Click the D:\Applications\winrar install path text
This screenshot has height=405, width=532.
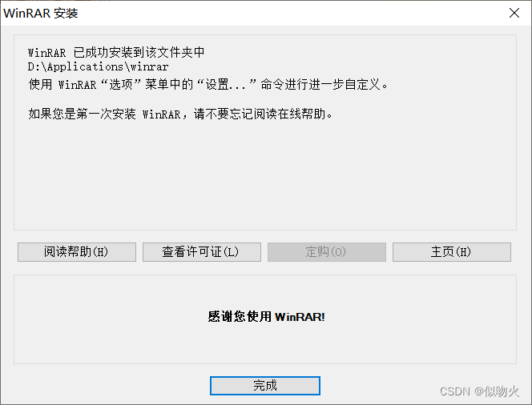click(98, 66)
